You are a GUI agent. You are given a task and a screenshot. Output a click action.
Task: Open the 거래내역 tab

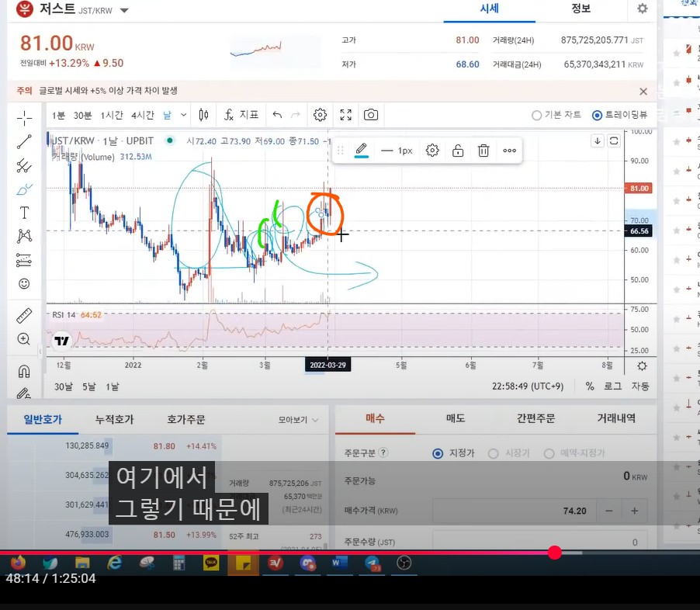(616, 418)
